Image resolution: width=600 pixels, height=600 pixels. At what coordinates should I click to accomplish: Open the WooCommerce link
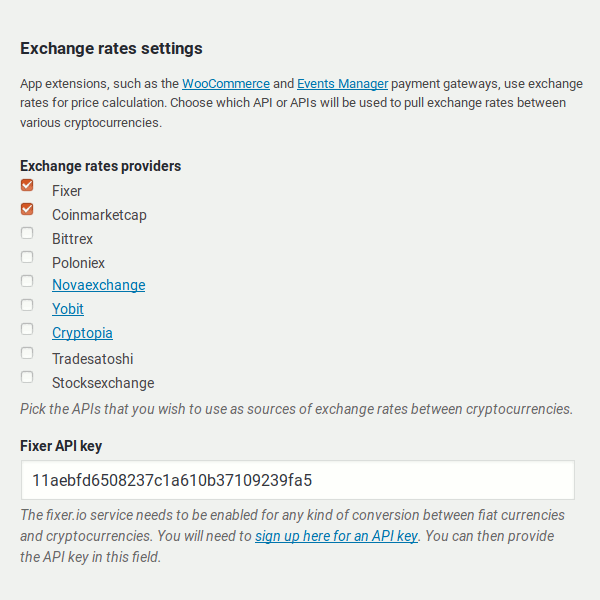click(226, 83)
